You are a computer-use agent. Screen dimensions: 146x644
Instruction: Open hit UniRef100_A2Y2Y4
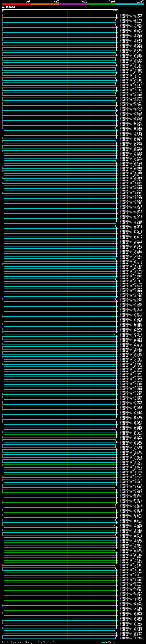click(x=131, y=72)
